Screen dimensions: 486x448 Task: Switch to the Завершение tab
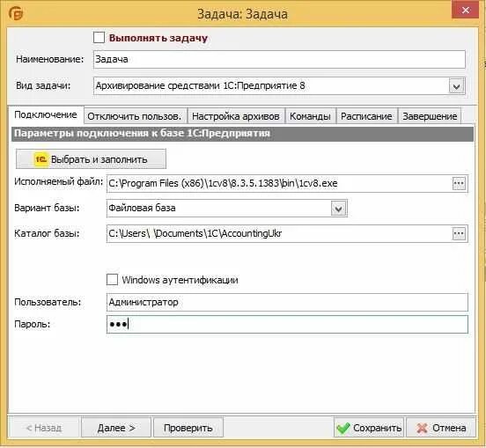coord(430,116)
